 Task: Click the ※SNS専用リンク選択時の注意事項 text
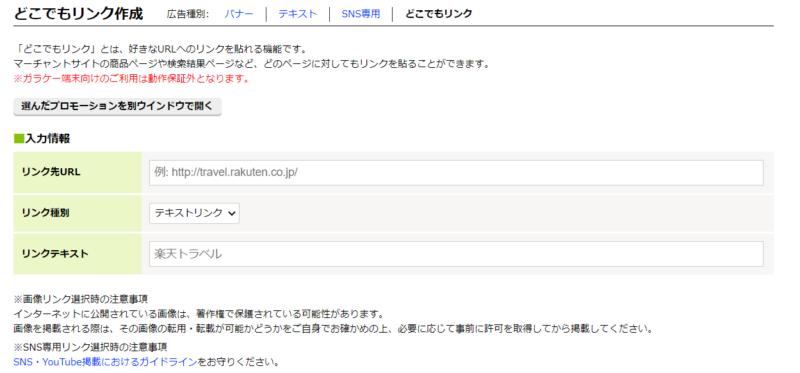pyautogui.click(x=90, y=347)
